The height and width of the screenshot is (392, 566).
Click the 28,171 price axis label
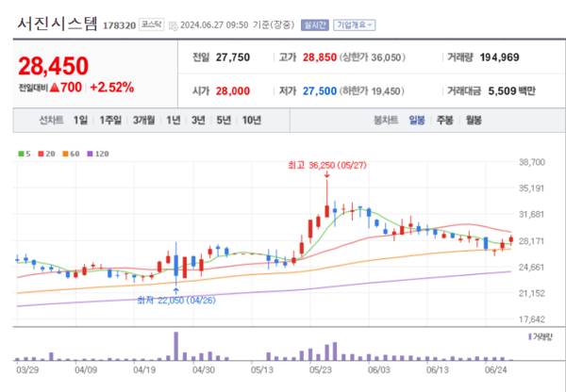pyautogui.click(x=532, y=241)
